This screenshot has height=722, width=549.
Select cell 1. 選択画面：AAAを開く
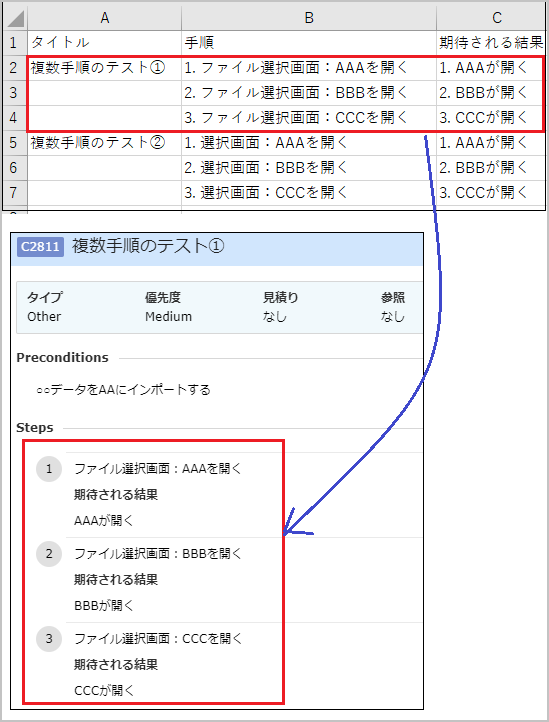click(x=309, y=143)
